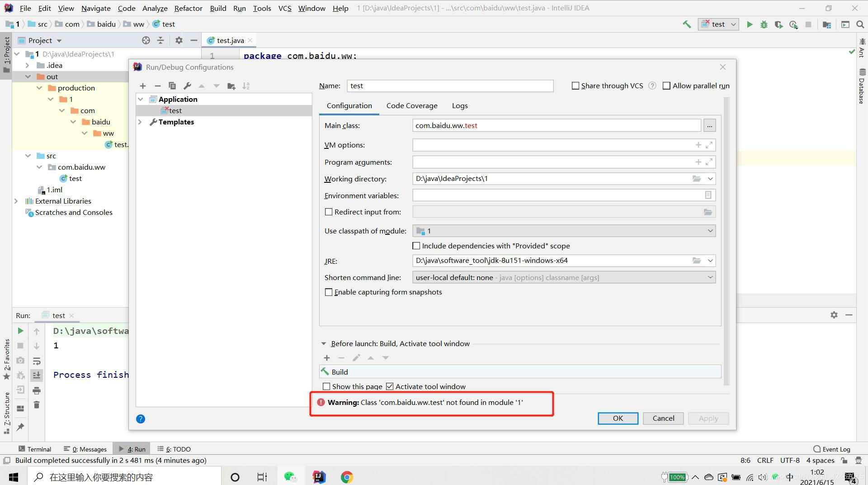
Task: Locate current file in Project panel
Action: (x=146, y=40)
